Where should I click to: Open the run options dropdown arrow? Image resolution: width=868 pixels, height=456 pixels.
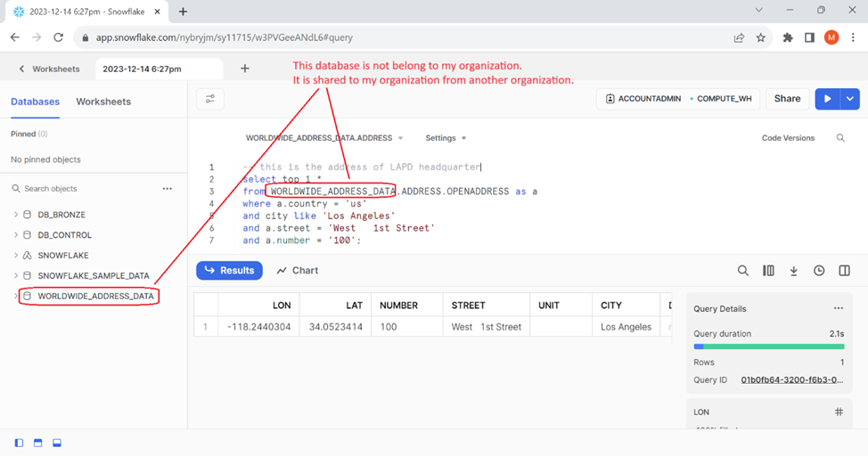point(850,99)
